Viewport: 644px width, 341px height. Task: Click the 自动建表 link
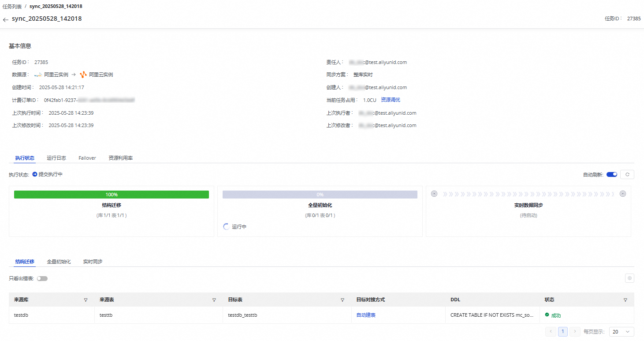tap(366, 315)
